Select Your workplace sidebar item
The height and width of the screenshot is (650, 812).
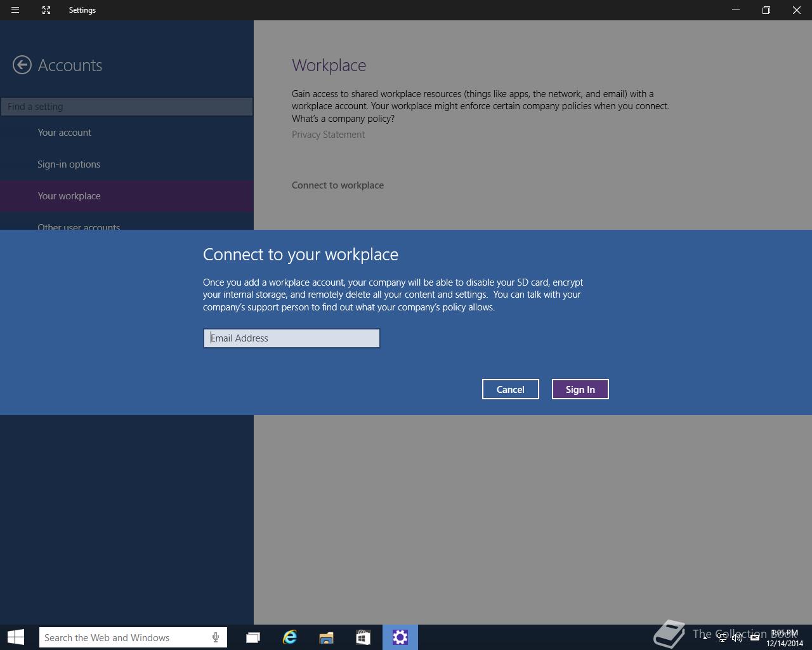click(127, 196)
